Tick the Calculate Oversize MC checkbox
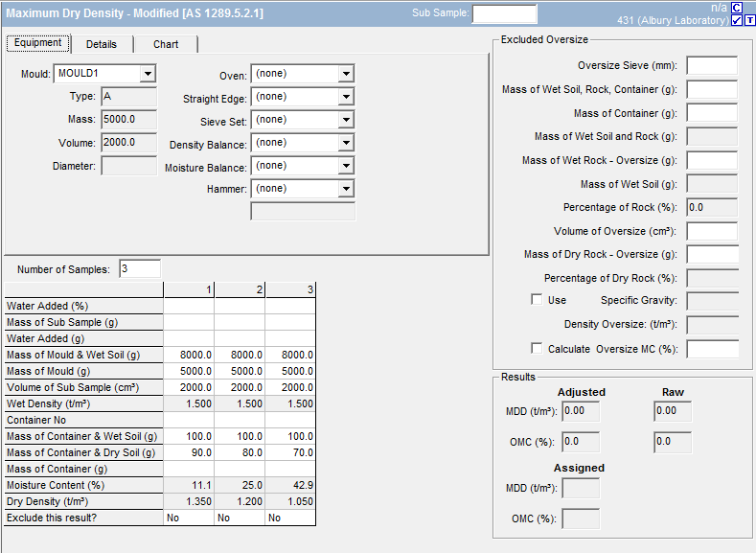 (x=537, y=349)
